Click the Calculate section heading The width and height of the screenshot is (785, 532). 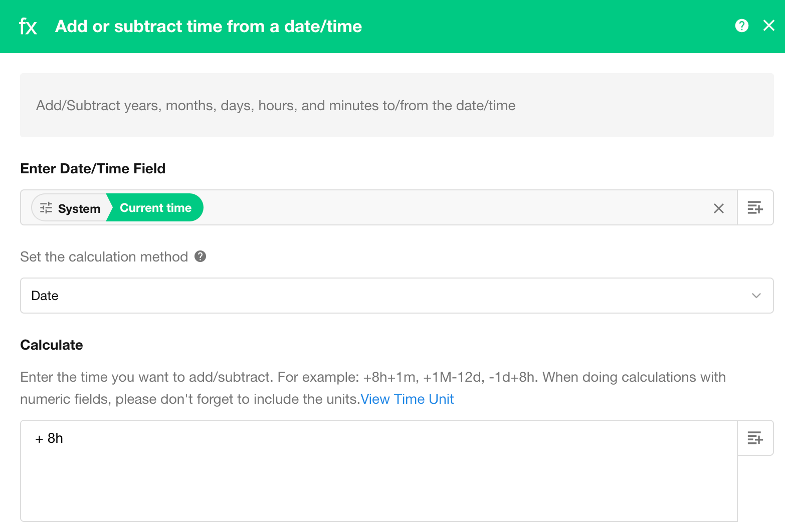(x=52, y=345)
